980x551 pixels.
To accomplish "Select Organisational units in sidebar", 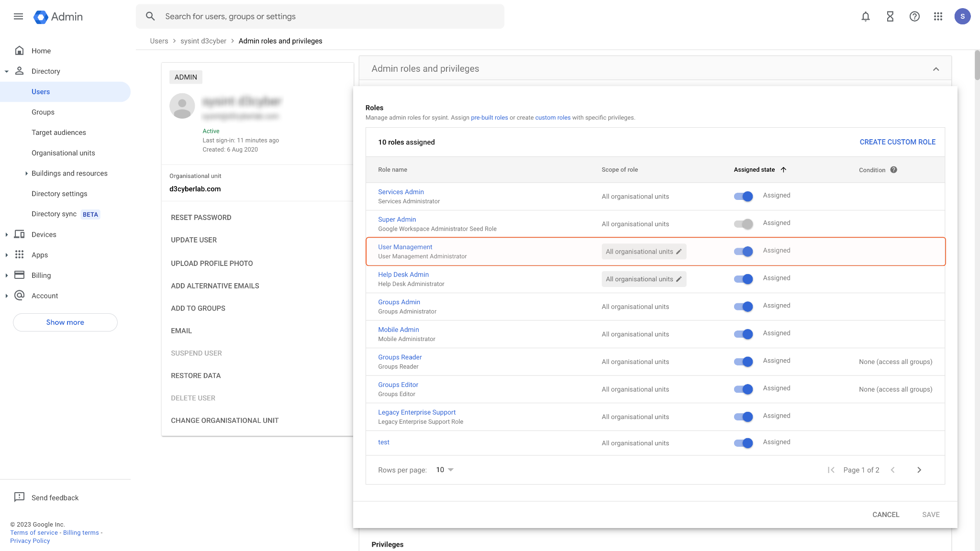I will [63, 153].
